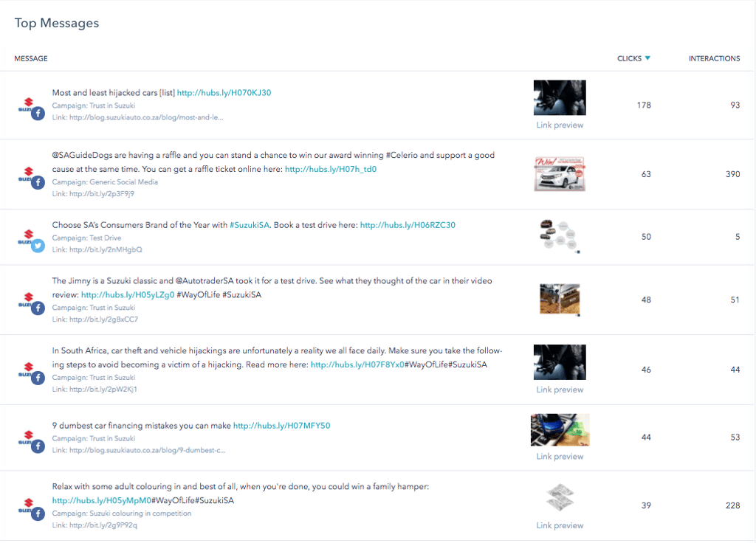Viewport: 756px width, 543px height.
Task: Open link hubs.ly/H06RZC30
Action: click(408, 225)
